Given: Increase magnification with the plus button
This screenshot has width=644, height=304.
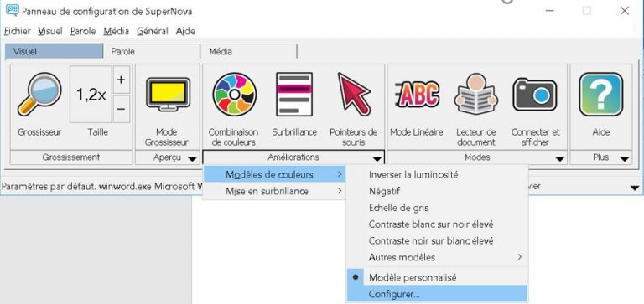Looking at the screenshot, I should click(121, 80).
